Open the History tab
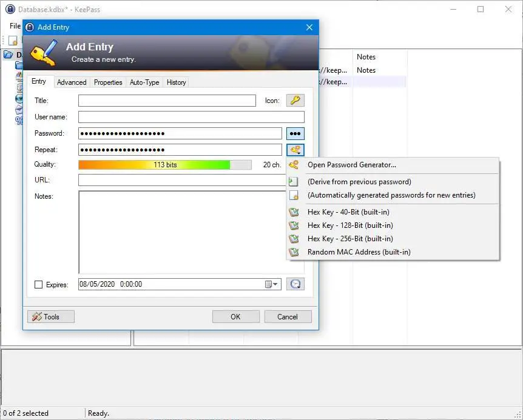Image resolution: width=523 pixels, height=420 pixels. pyautogui.click(x=176, y=82)
